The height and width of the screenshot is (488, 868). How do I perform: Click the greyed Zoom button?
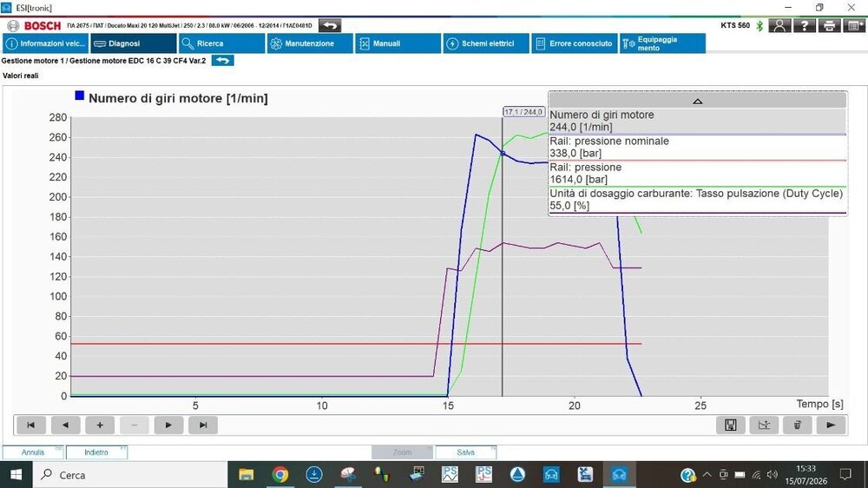click(402, 452)
